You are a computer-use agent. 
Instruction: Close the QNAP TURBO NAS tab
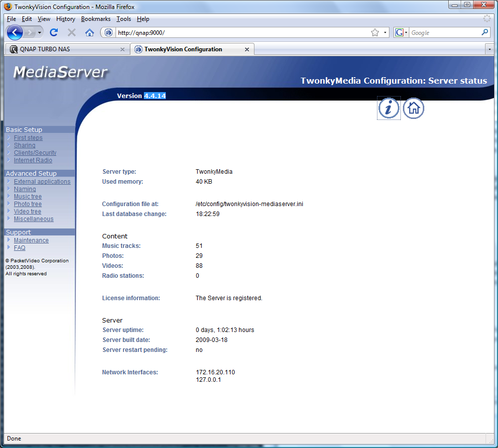123,50
